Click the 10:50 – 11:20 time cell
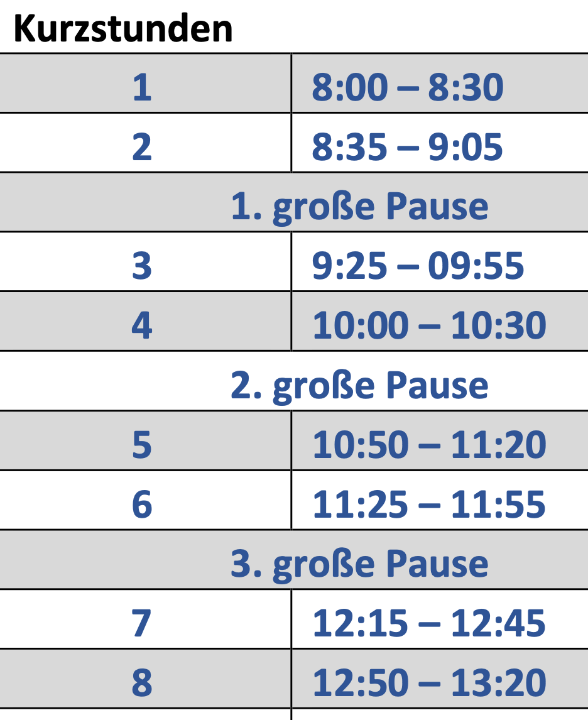This screenshot has height=720, width=588. pos(429,444)
